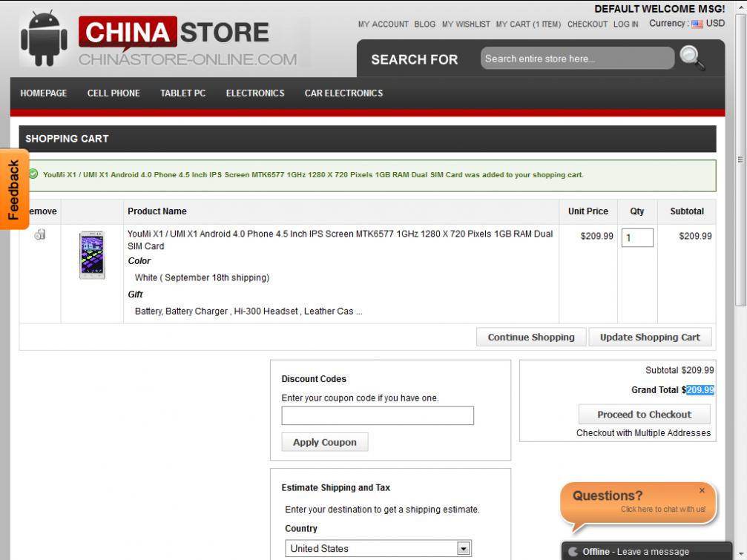
Task: Click the 'Discount Codes' heading
Action: [x=314, y=379]
